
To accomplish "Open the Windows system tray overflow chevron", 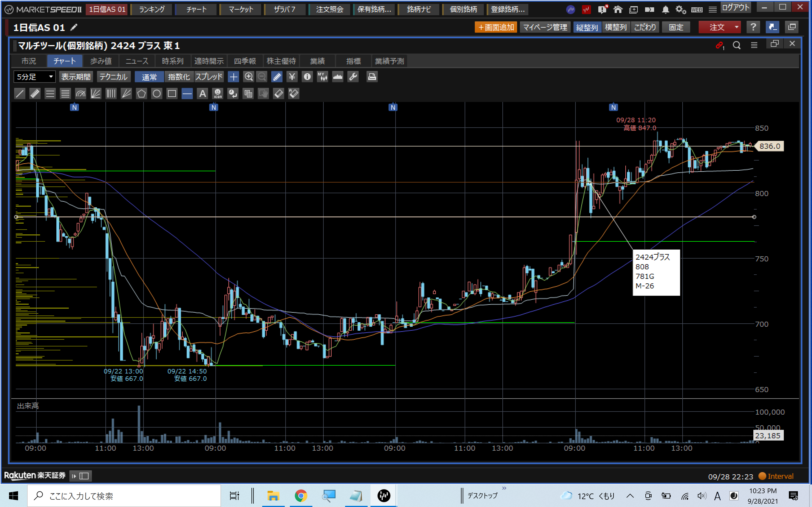I will (x=630, y=496).
